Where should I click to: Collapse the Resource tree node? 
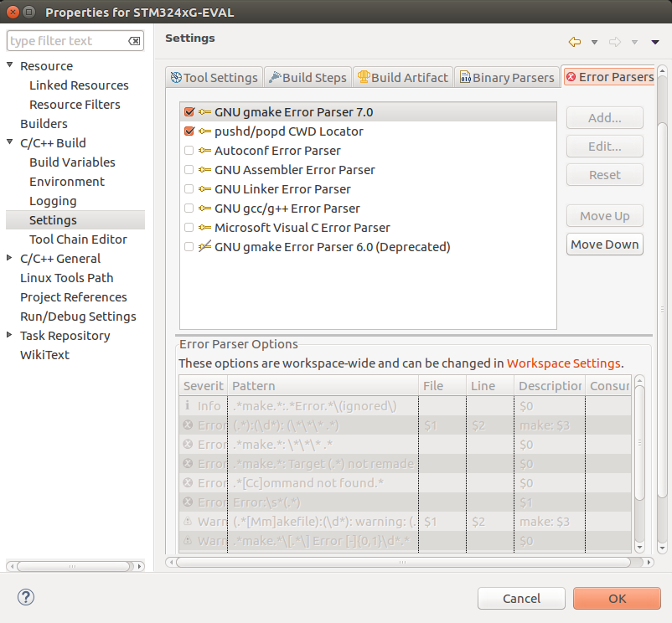(x=10, y=66)
